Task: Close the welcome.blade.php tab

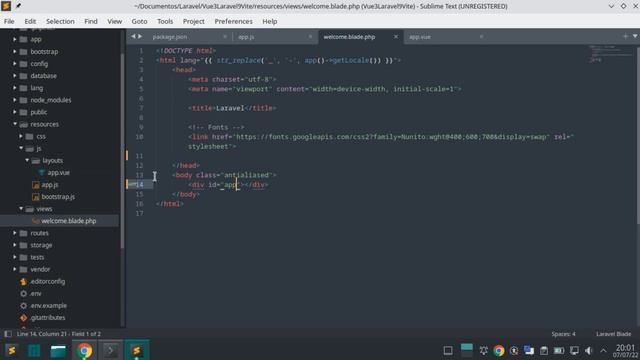Action: pyautogui.click(x=396, y=37)
